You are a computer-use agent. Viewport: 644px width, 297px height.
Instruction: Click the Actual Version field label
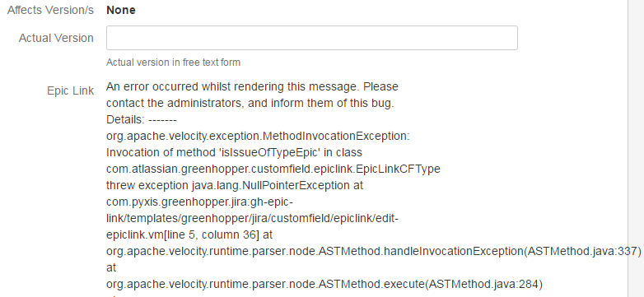coord(56,38)
